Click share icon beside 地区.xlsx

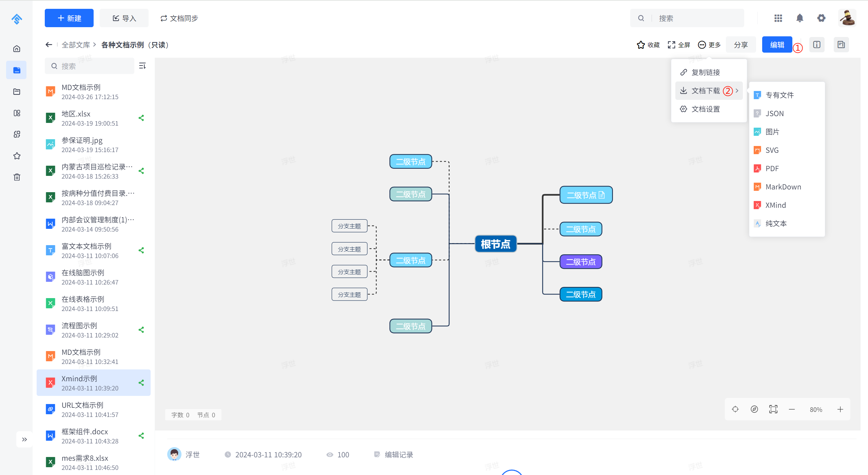pyautogui.click(x=141, y=118)
